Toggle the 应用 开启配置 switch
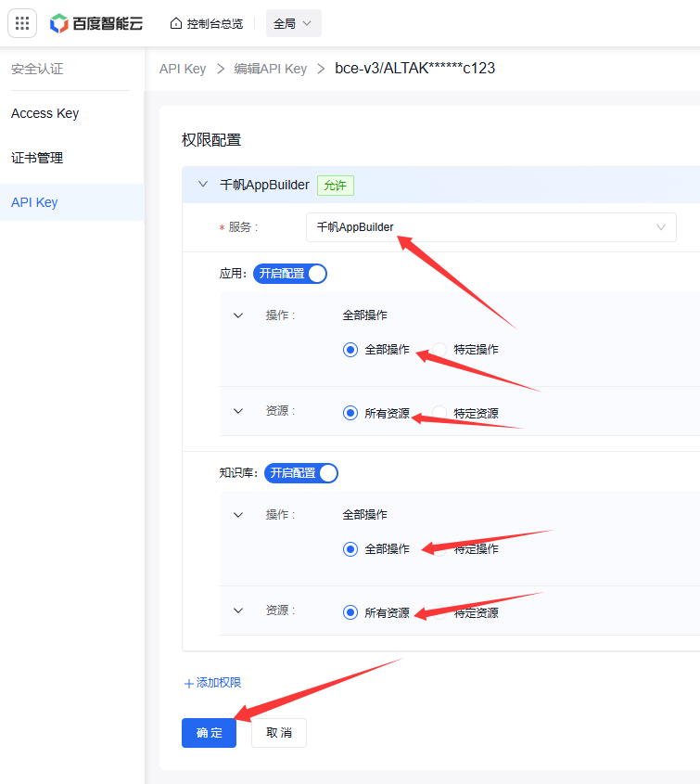The width and height of the screenshot is (700, 784). pos(290,274)
